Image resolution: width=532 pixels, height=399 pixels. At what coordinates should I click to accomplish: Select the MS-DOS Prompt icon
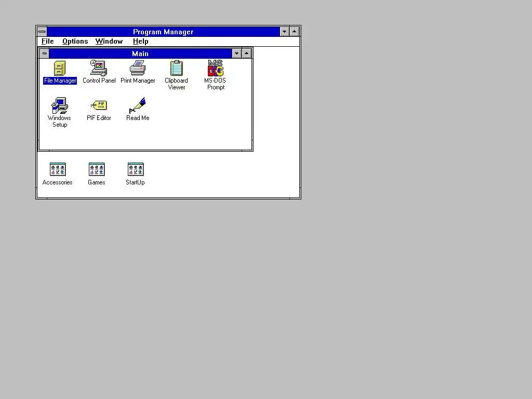(x=216, y=68)
